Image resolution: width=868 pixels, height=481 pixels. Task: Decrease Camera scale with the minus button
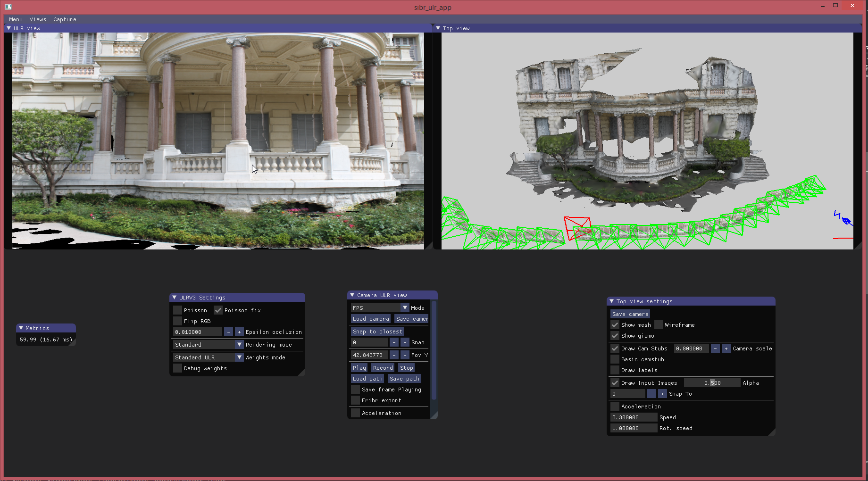tap(715, 348)
